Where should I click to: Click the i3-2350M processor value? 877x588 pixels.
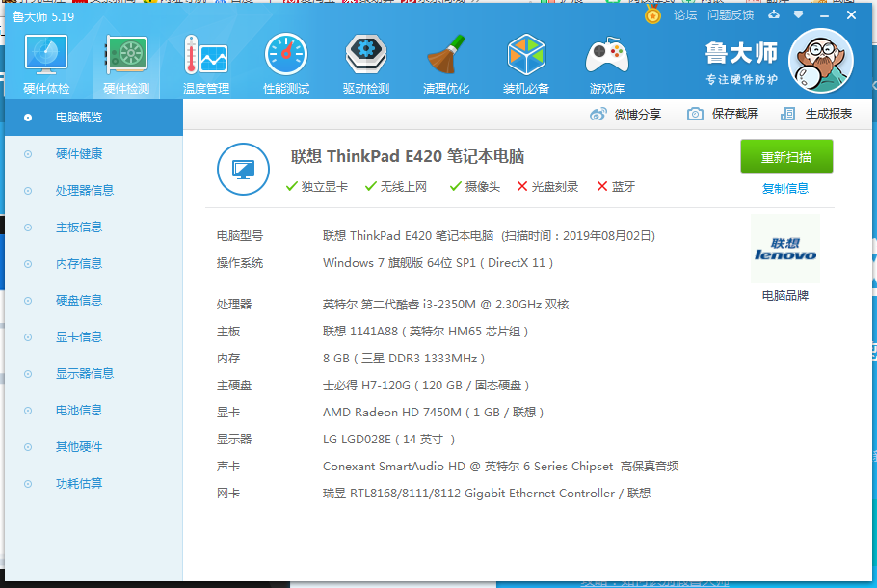tap(446, 305)
